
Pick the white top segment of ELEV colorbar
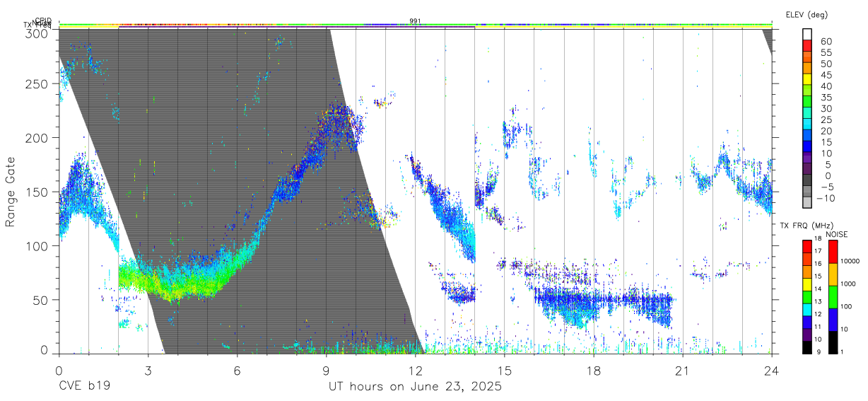[x=807, y=35]
